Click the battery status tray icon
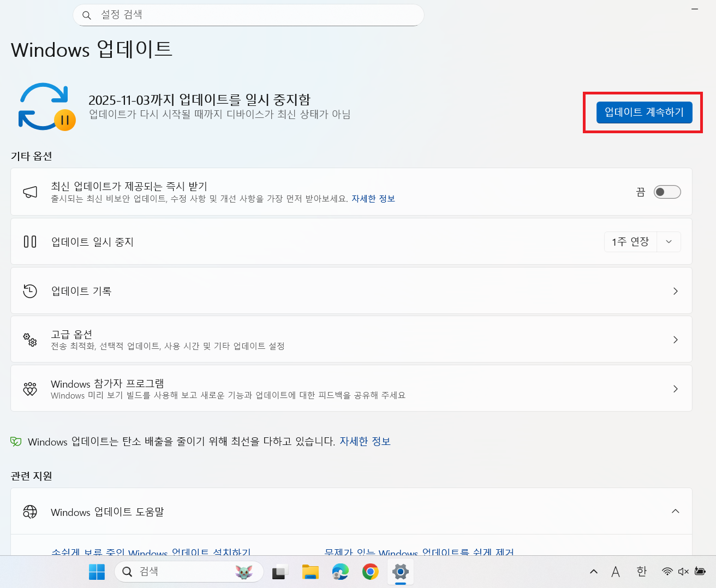 [x=700, y=572]
